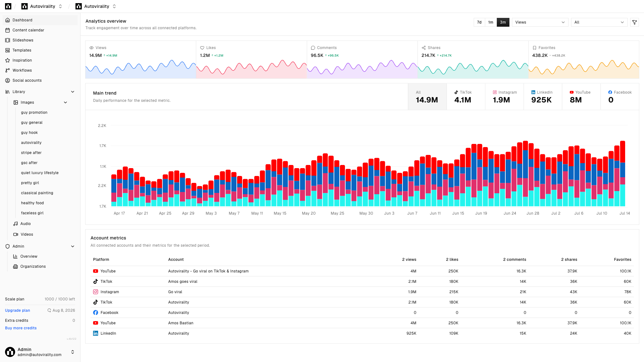Click the clear filters funnel icon
644x362 pixels.
(x=635, y=22)
